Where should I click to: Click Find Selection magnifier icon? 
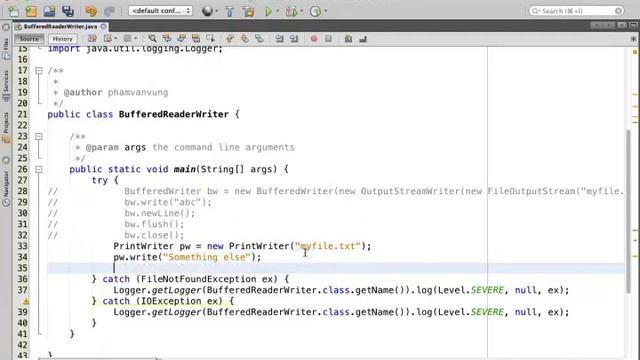click(152, 39)
